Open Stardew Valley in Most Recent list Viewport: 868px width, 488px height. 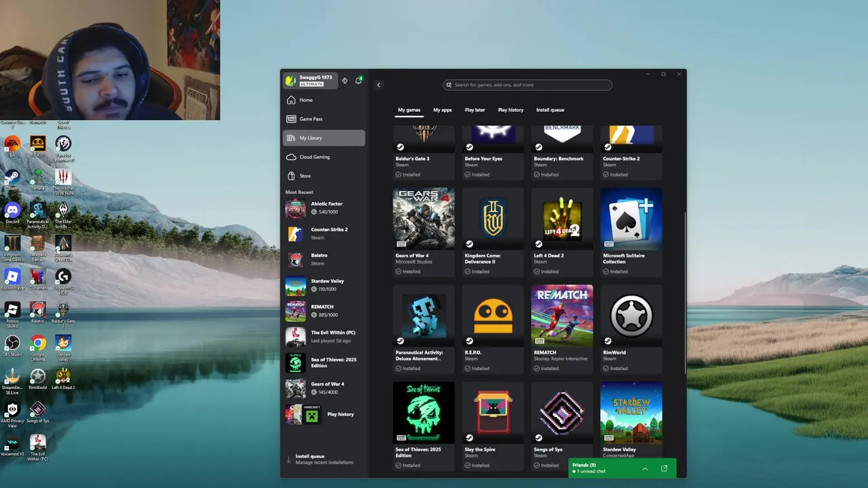323,285
